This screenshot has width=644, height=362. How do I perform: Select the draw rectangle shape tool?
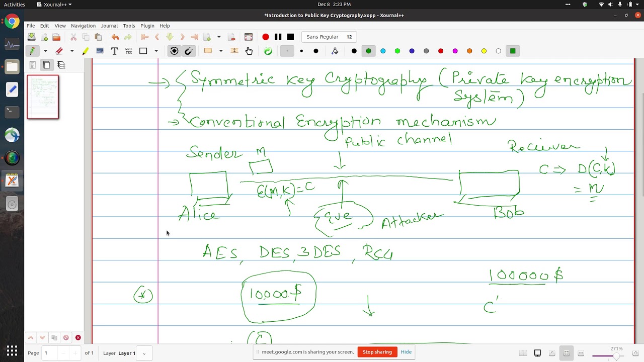(143, 51)
